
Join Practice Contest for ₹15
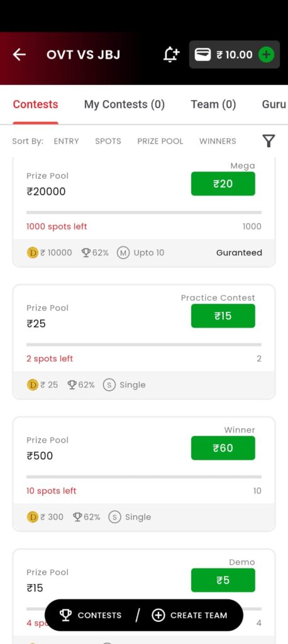click(x=223, y=316)
